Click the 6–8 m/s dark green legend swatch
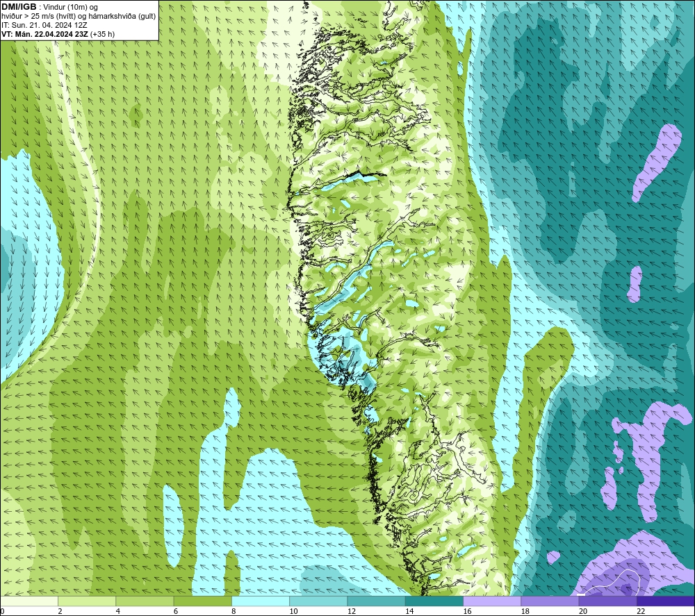 (x=203, y=601)
